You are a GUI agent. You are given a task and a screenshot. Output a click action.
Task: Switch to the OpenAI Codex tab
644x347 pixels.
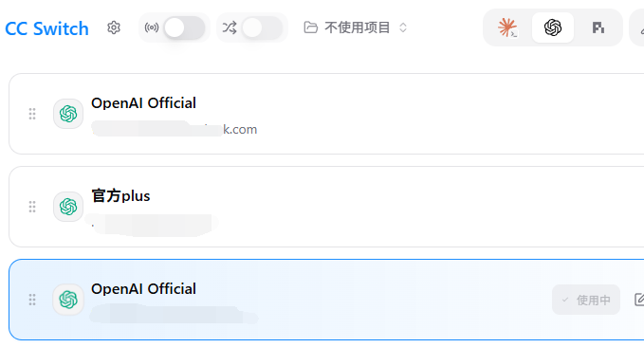(x=553, y=27)
